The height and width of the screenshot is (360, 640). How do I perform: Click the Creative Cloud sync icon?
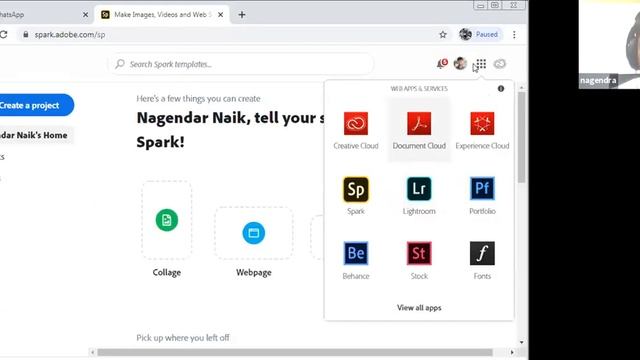pos(500,64)
